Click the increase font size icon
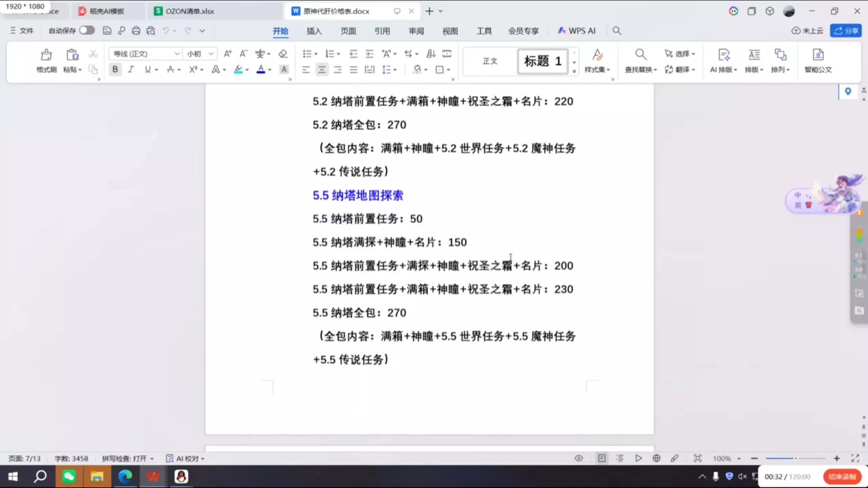868x488 pixels. click(x=228, y=54)
